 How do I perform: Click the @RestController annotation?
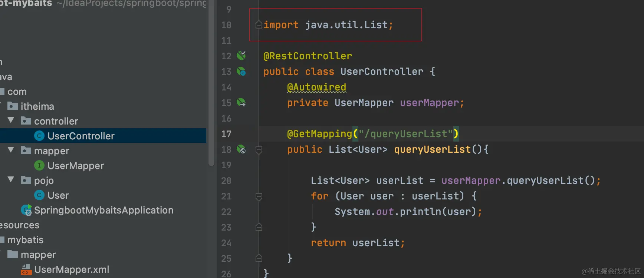(x=308, y=56)
